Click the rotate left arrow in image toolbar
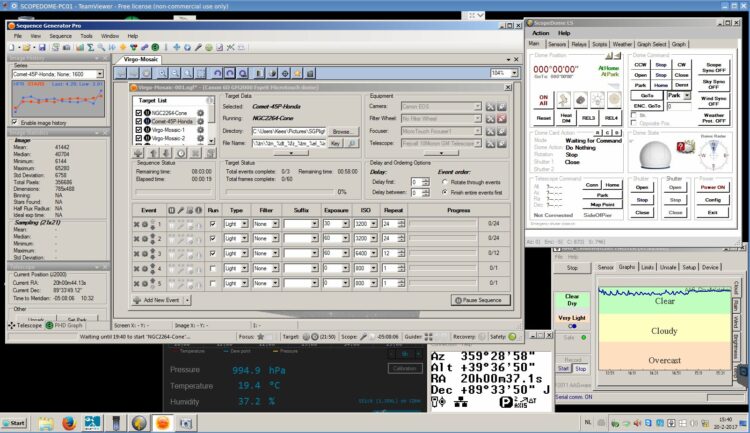Image resolution: width=750 pixels, height=433 pixels. click(217, 73)
